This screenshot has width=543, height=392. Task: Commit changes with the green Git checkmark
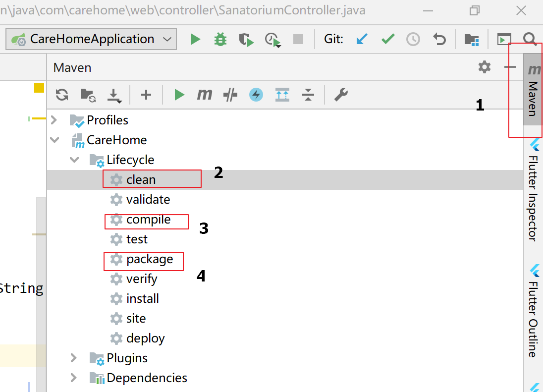tap(388, 39)
